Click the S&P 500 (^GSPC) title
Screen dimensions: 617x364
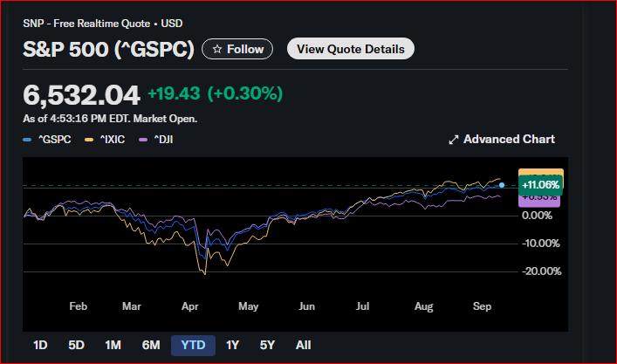pos(108,49)
